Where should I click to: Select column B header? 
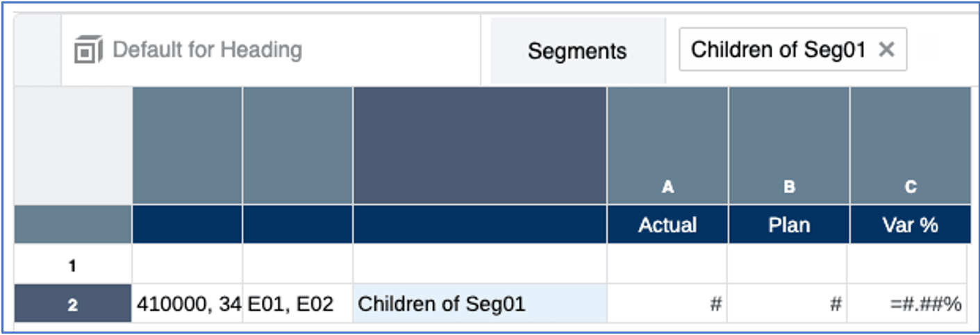tap(788, 186)
